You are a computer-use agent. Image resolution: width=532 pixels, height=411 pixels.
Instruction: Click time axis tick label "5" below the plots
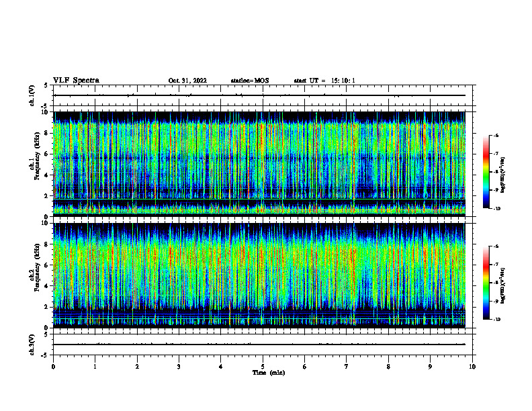click(x=263, y=367)
